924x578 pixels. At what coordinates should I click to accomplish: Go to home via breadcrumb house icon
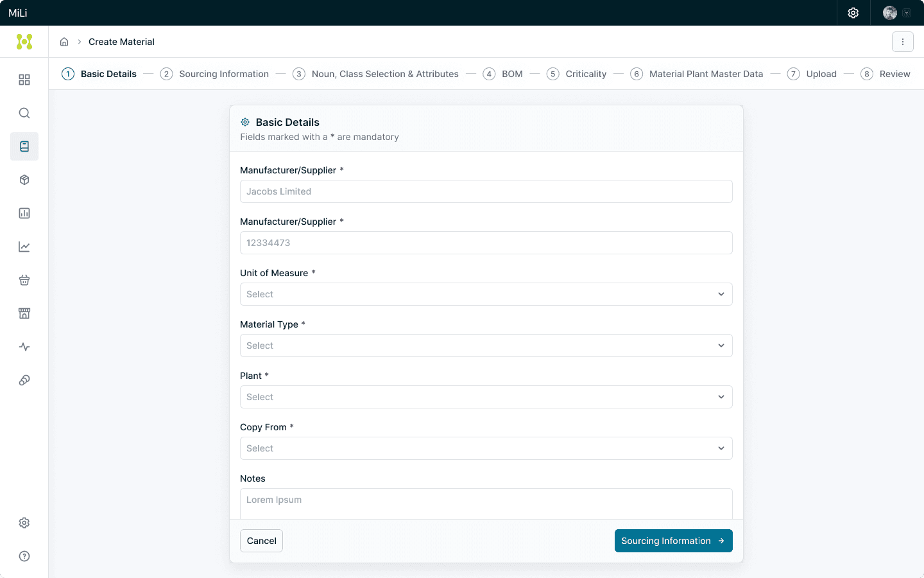64,42
